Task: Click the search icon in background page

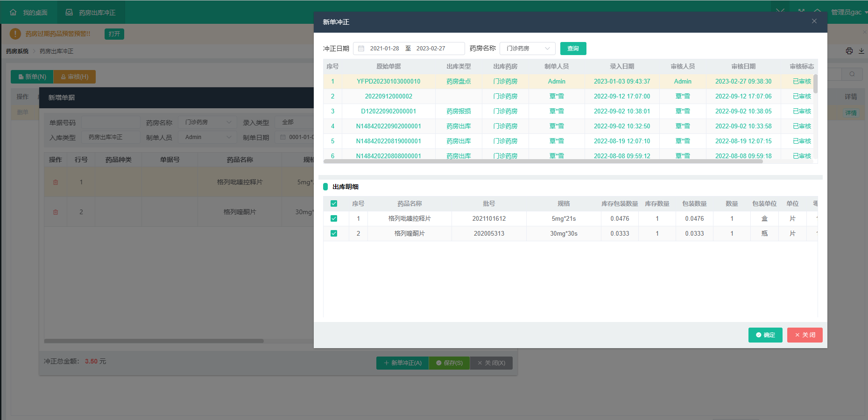Action: tap(852, 74)
